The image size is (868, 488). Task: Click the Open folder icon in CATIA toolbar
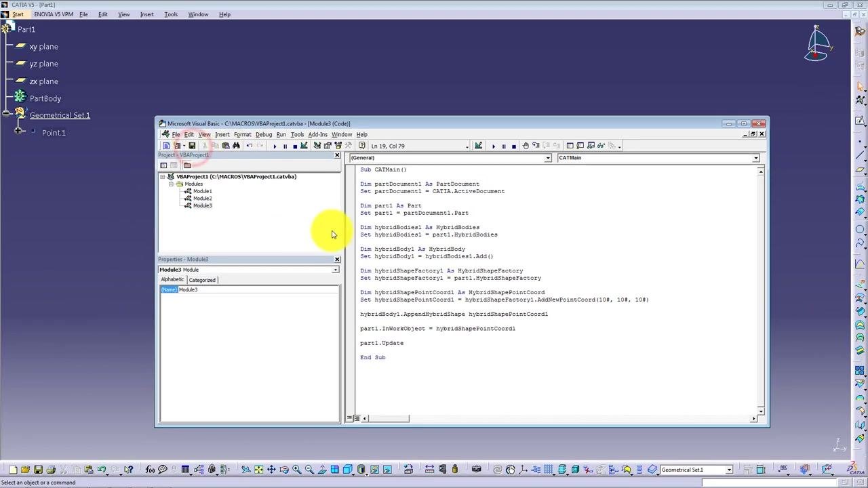point(25,470)
